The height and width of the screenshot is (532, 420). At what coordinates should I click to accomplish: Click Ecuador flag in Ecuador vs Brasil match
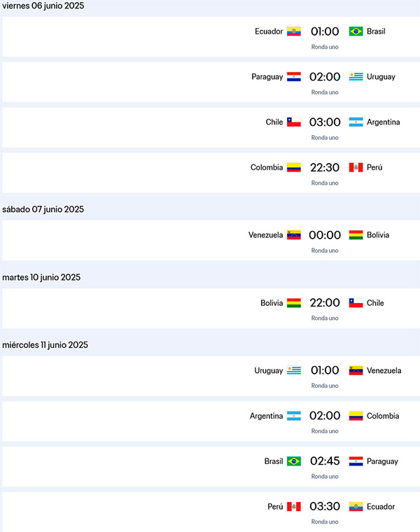pyautogui.click(x=294, y=31)
